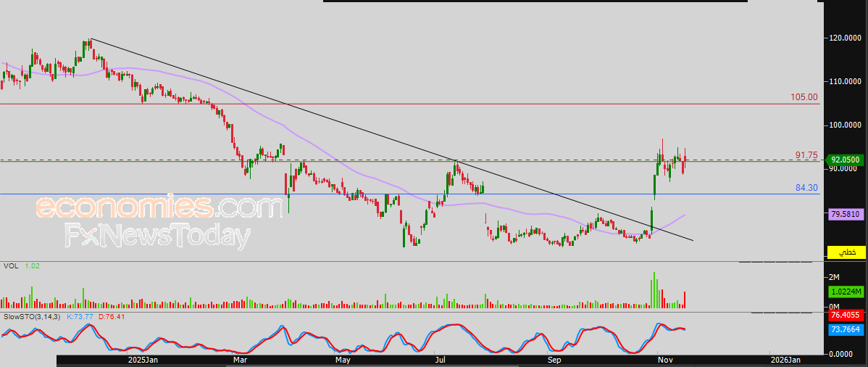The height and width of the screenshot is (367, 868).
Task: Click the green 1.0224M volume value tag
Action: (x=846, y=292)
